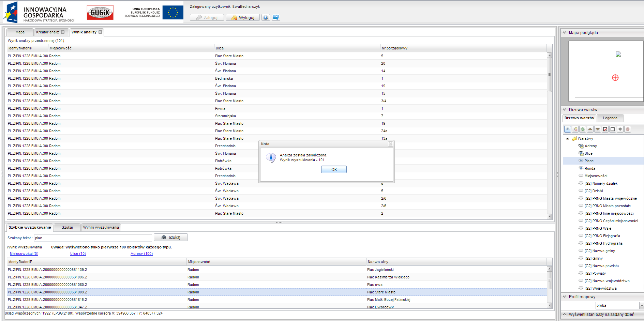
Task: Confirm the Nota dialog with OK
Action: coord(334,169)
